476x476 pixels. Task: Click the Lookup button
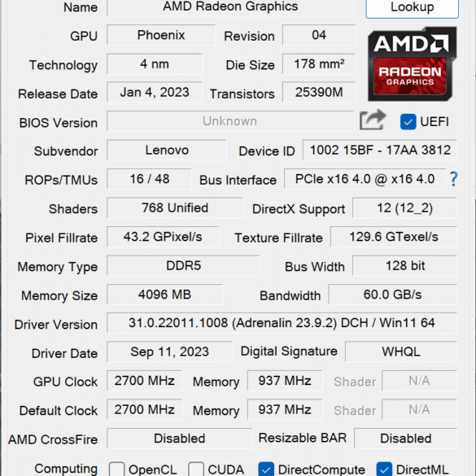pyautogui.click(x=412, y=7)
